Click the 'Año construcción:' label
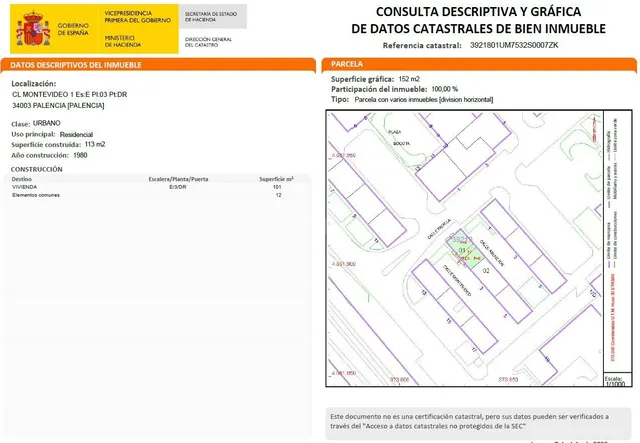 [x=40, y=155]
